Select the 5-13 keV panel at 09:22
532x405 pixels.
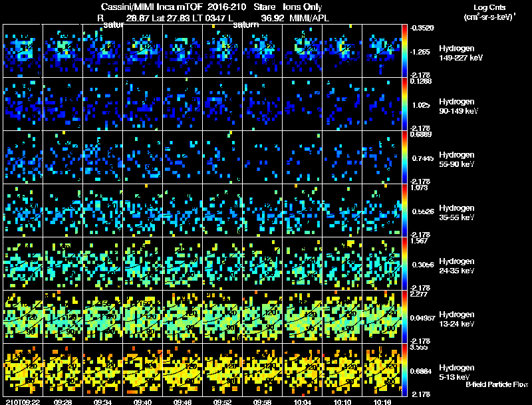click(x=23, y=370)
